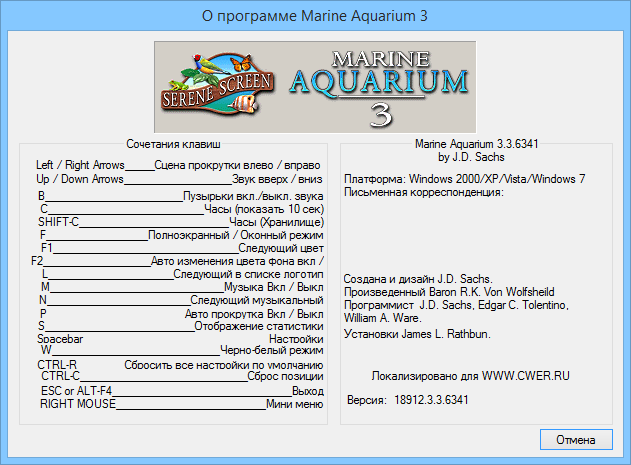Click 'Локализировано для WWW.CWER.RU' text

[x=470, y=376]
